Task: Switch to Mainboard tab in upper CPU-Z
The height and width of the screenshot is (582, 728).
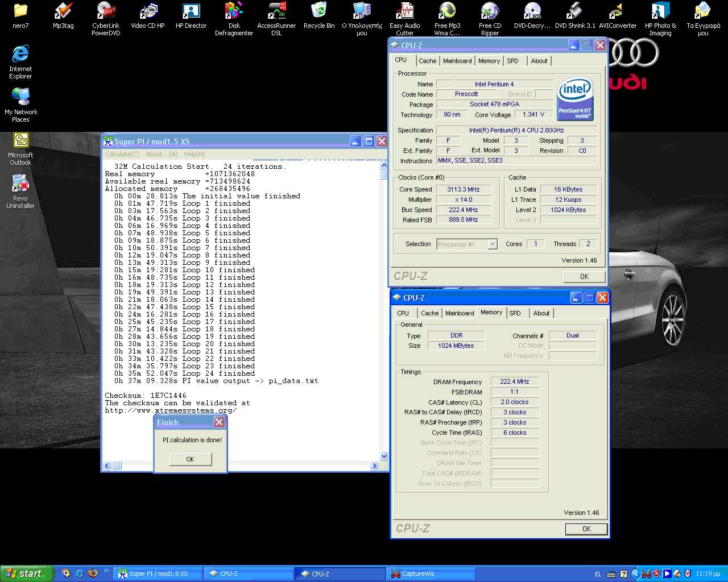Action: click(457, 61)
